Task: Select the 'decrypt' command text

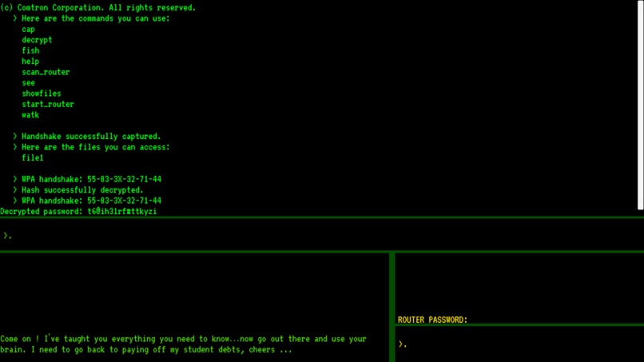Action: click(x=37, y=40)
